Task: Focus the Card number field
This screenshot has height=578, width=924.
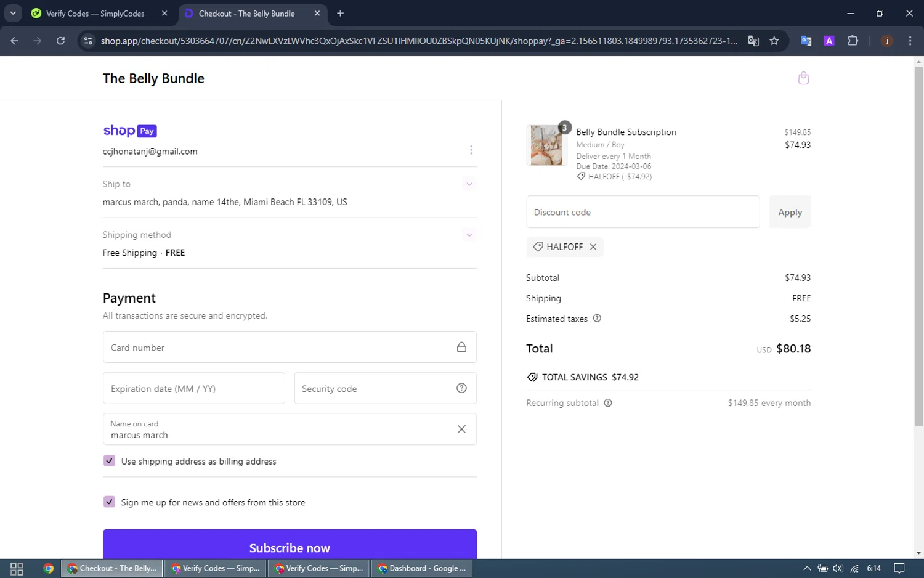Action: [290, 347]
